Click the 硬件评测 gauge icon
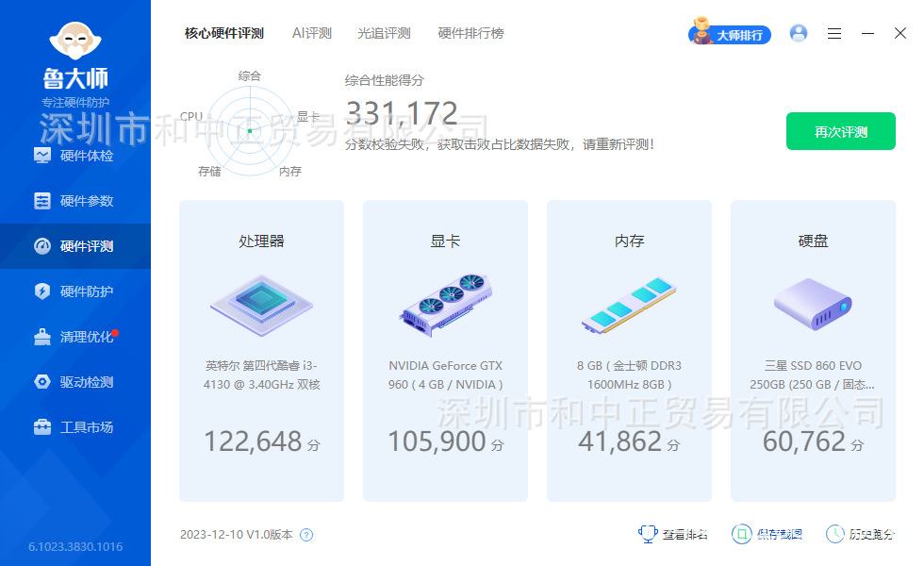924x566 pixels. pos(42,246)
